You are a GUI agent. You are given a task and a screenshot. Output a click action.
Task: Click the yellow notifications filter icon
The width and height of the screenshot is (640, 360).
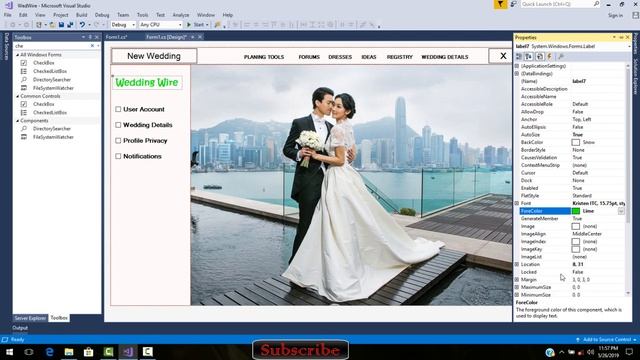[x=500, y=4]
